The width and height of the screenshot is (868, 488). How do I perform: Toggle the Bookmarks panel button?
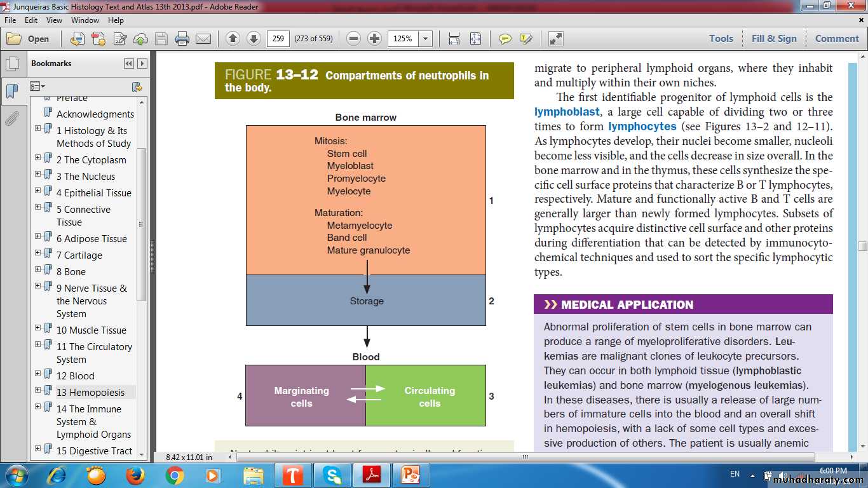click(x=11, y=92)
